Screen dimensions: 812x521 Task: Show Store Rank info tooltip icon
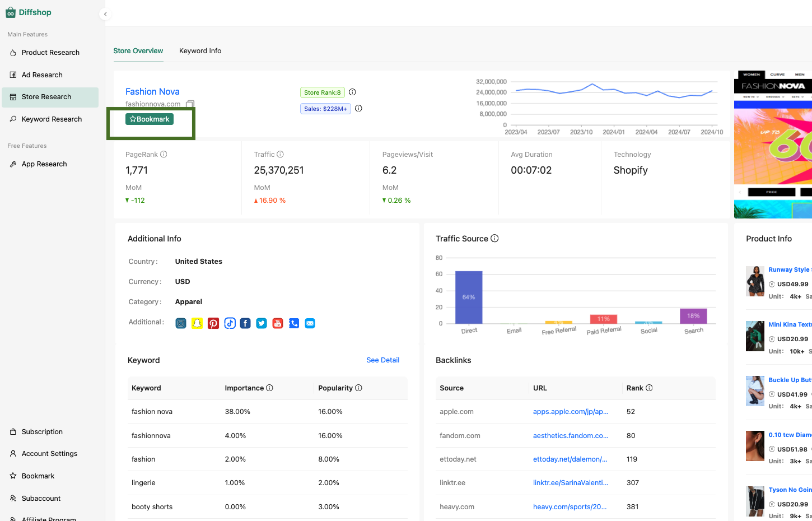[353, 92]
